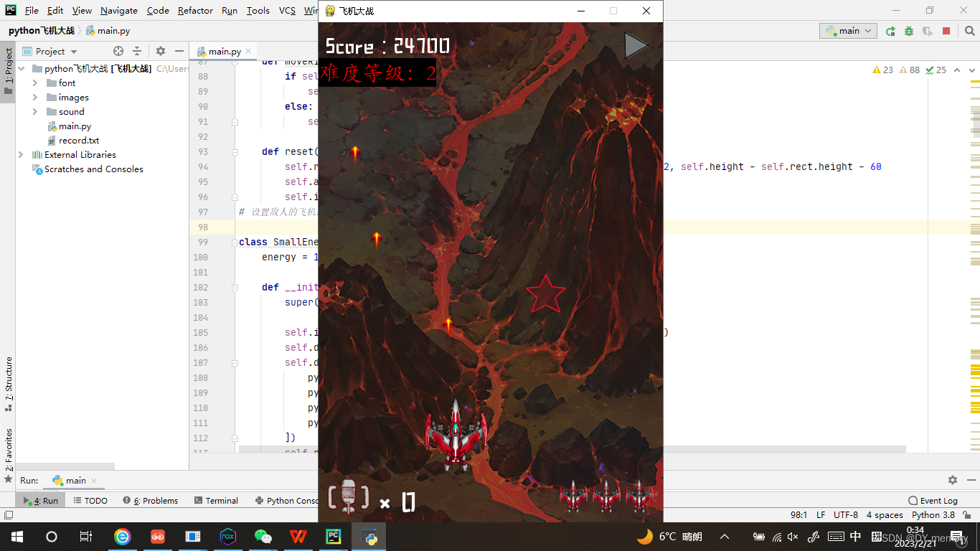Toggle fold marker at line 99
Screen dimensions: 980x551
235,242
